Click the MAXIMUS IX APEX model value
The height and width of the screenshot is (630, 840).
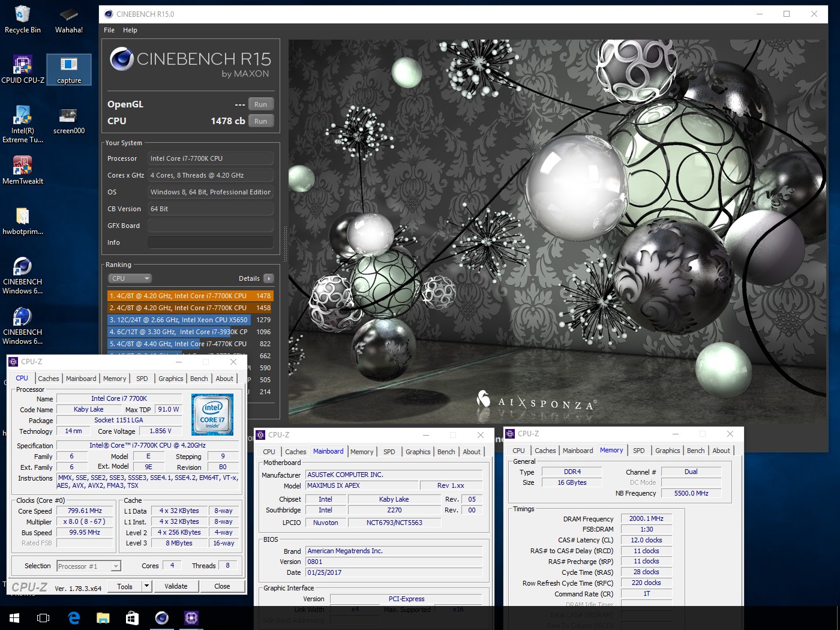click(x=362, y=485)
